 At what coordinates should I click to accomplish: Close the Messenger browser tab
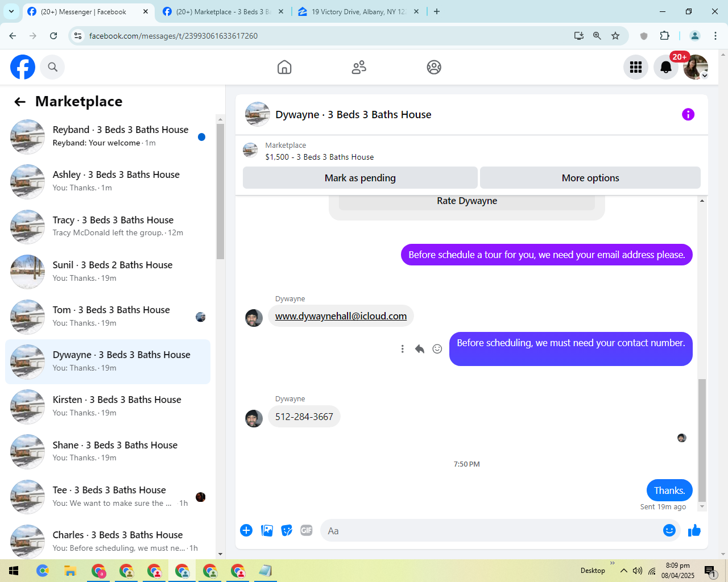(x=146, y=11)
